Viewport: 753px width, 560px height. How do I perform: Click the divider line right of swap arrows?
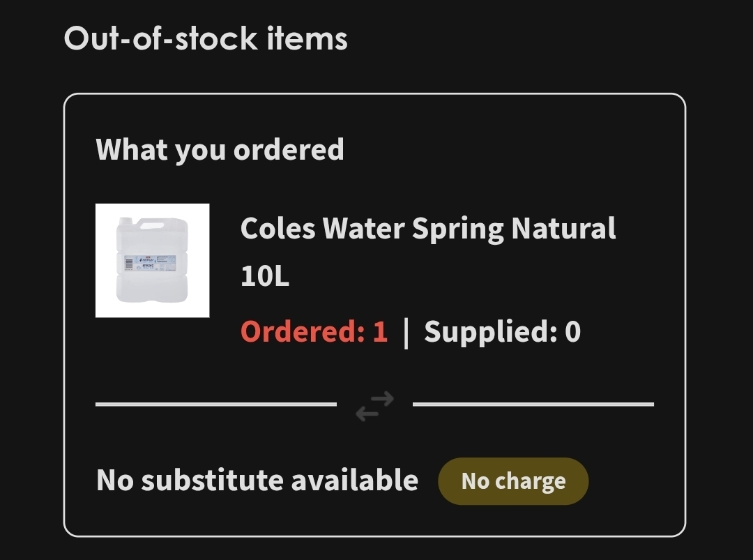pos(533,404)
